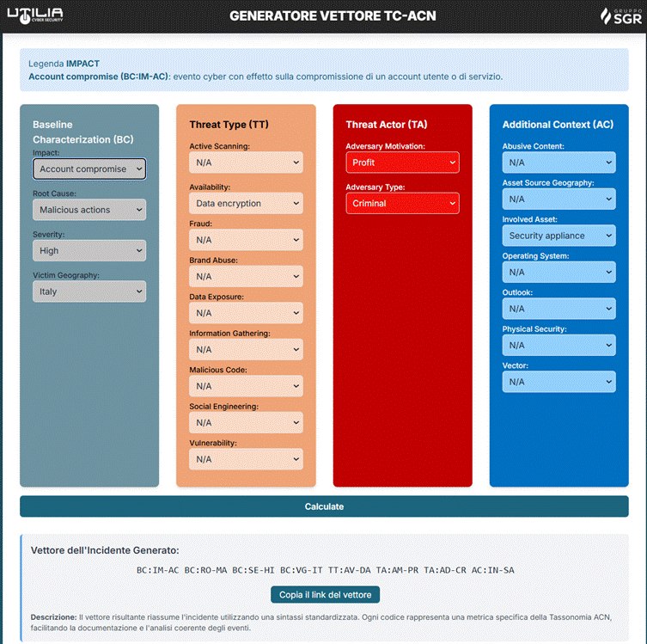Click the generated incident vector string
This screenshot has height=644, width=647.
tap(325, 570)
